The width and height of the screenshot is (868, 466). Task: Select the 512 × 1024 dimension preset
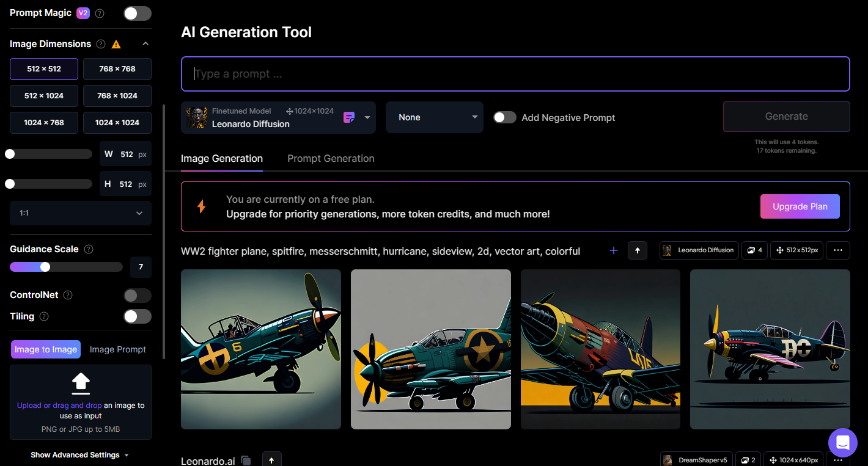tap(44, 96)
